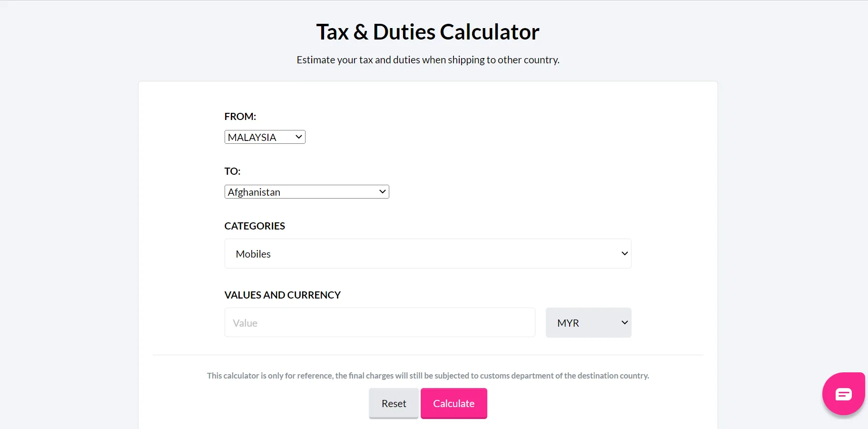Click the Categories dropdown arrow
The width and height of the screenshot is (868, 429).
(624, 253)
